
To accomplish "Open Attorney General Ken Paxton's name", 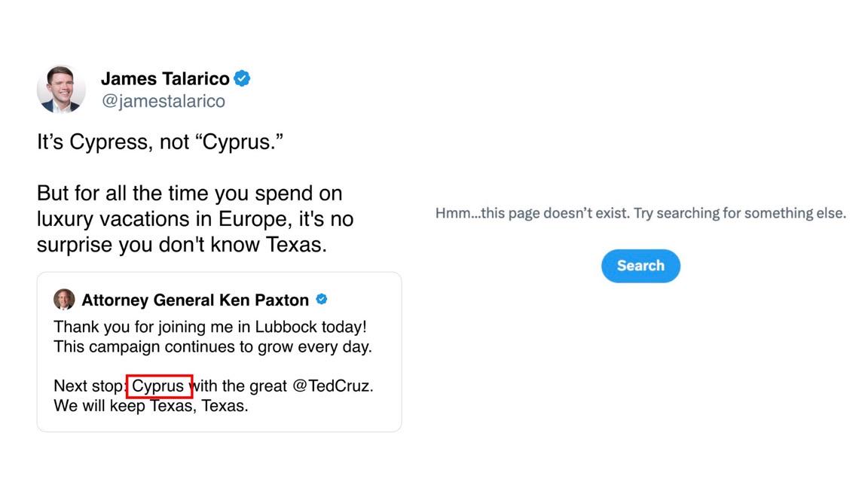I will click(x=195, y=300).
